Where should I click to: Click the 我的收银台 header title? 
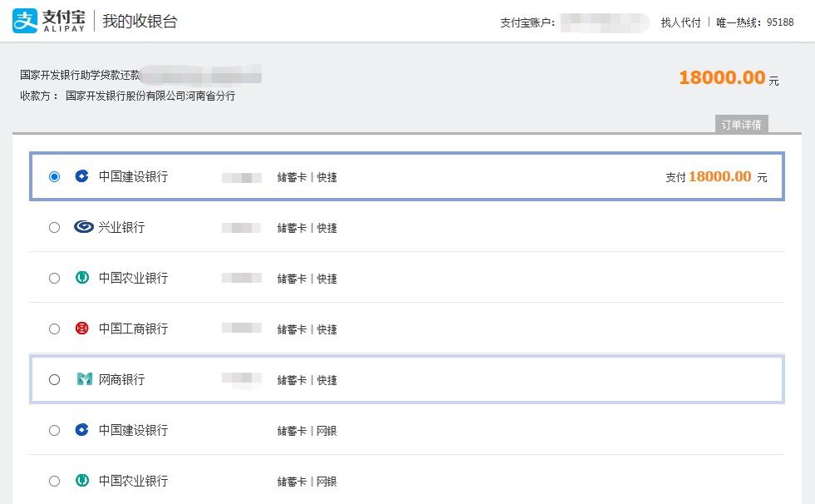(x=140, y=22)
